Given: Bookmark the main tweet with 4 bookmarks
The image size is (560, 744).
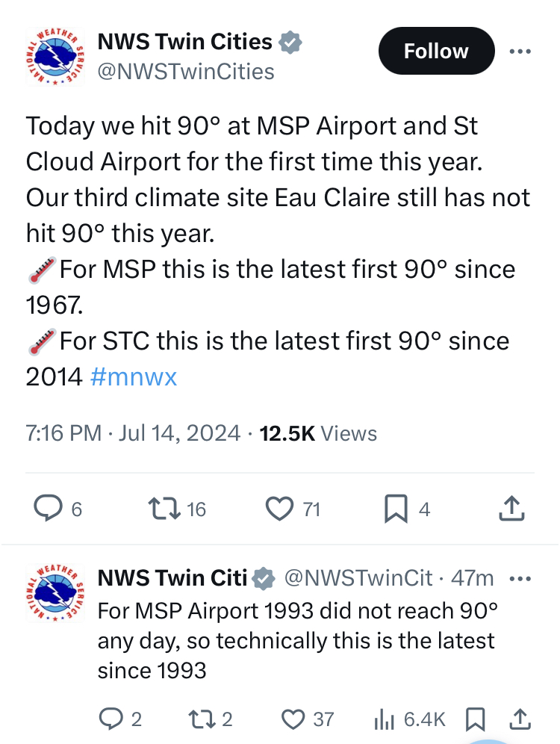Looking at the screenshot, I should (x=394, y=509).
